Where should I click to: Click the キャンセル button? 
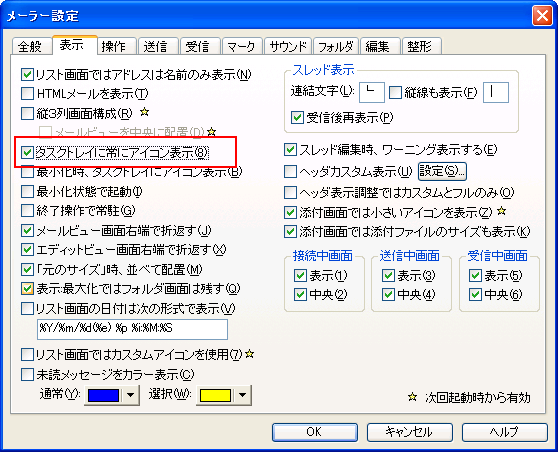(410, 432)
